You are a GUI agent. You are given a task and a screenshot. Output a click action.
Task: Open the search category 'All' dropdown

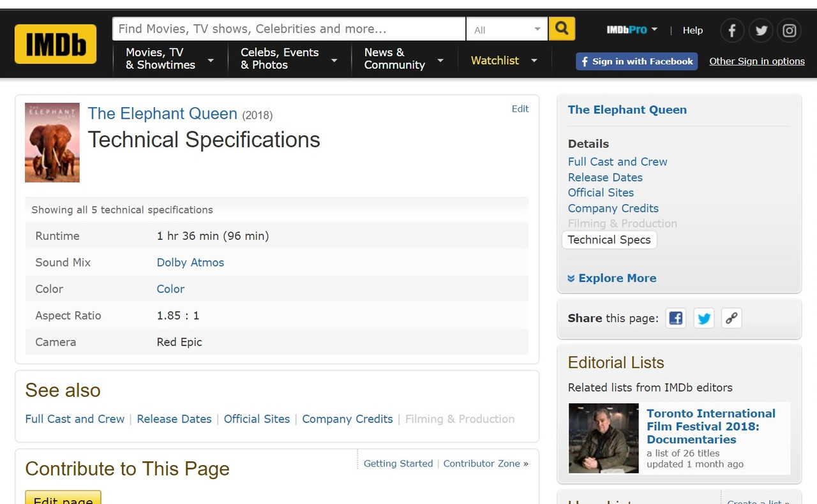[x=507, y=29]
